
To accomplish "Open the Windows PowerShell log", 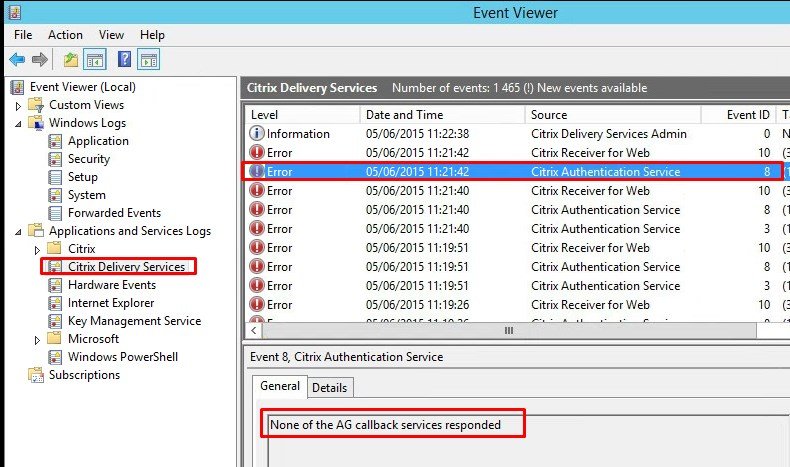I will pyautogui.click(x=123, y=357).
